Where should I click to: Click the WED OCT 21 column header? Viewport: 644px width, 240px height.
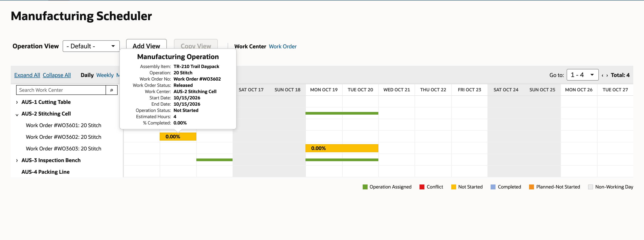[x=396, y=90]
